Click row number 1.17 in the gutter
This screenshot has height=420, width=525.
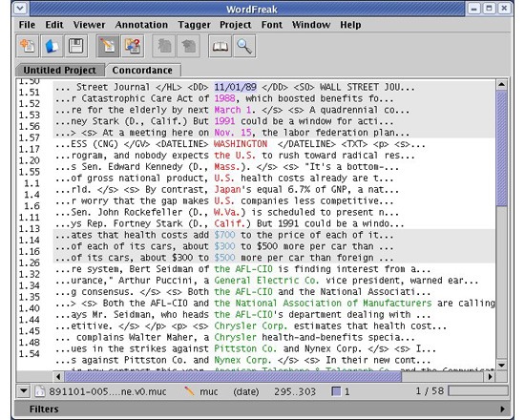point(30,149)
